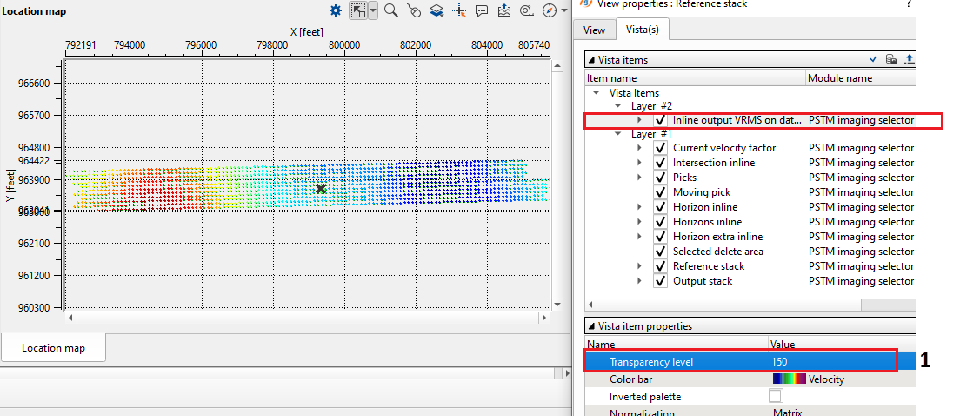Toggle the Picks item checkbox

coord(660,178)
